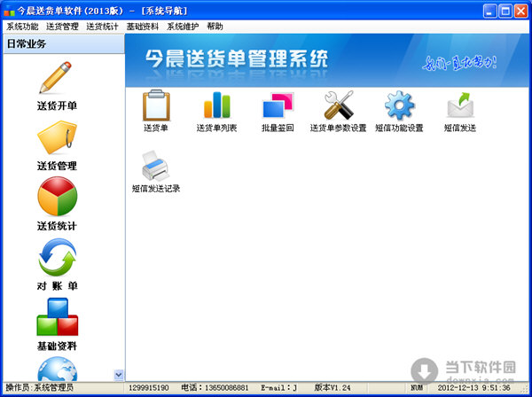Click the 日常业务 panel header
Image resolution: width=532 pixels, height=397 pixels.
click(x=62, y=43)
